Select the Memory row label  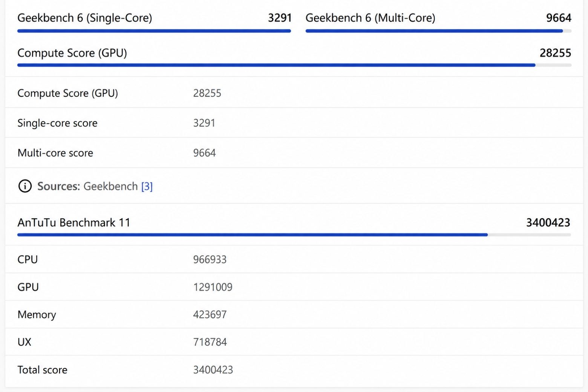(x=37, y=314)
